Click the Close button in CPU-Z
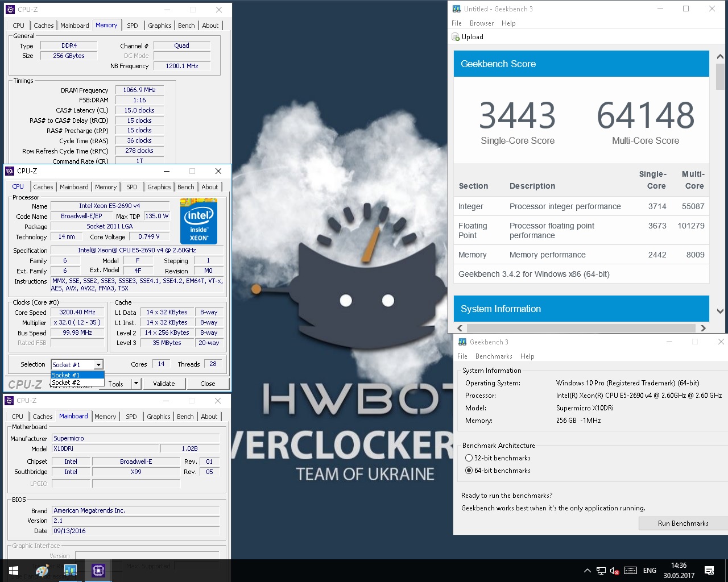The image size is (728, 582). pyautogui.click(x=208, y=384)
